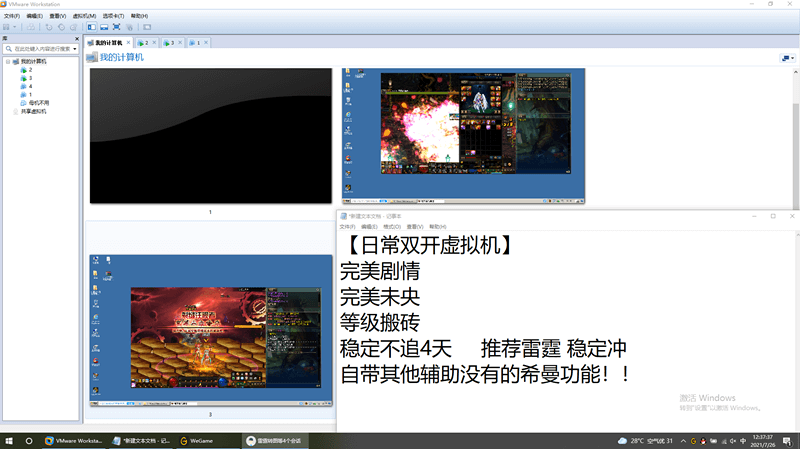
Task: Click the Unity mode toolbar icon
Action: tap(129, 27)
